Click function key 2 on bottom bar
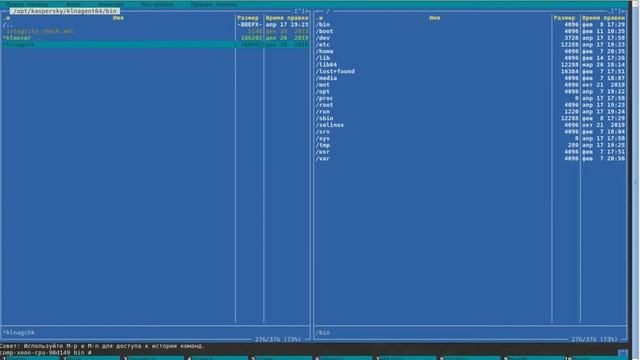The width and height of the screenshot is (640, 360). [94, 358]
